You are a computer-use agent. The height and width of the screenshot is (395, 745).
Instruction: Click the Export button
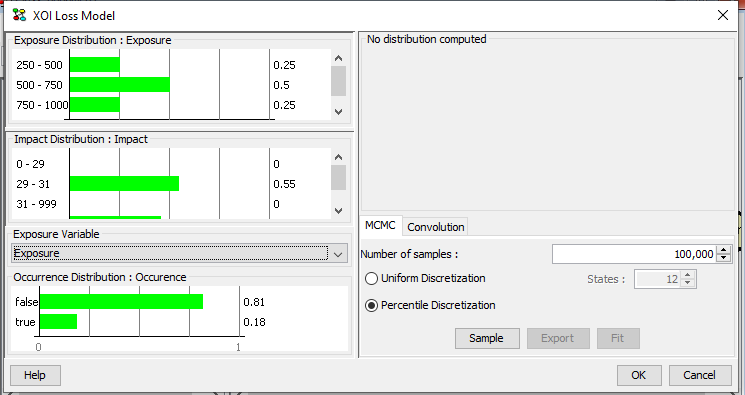click(x=558, y=338)
